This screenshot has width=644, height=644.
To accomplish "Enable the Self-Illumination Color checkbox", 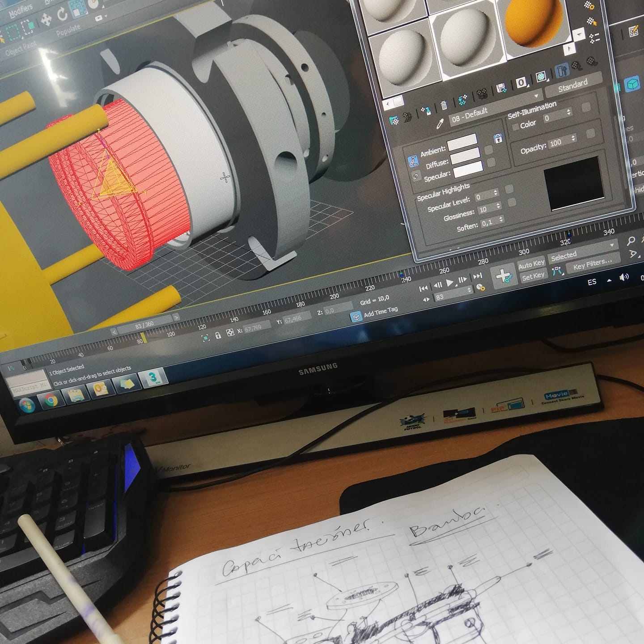I will 516,127.
